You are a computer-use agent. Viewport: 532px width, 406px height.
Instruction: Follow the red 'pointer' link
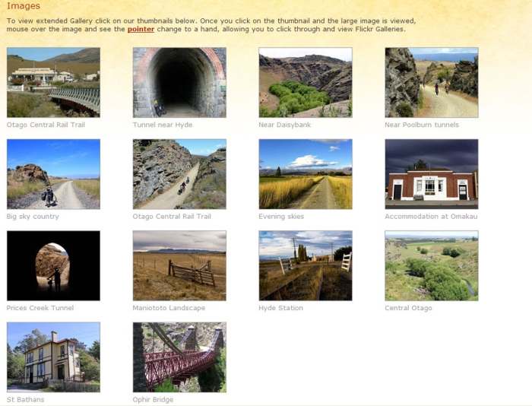(x=141, y=29)
